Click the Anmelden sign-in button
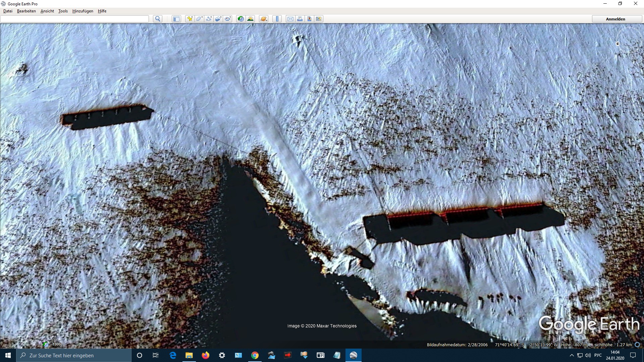This screenshot has height=362, width=644. coord(615,19)
